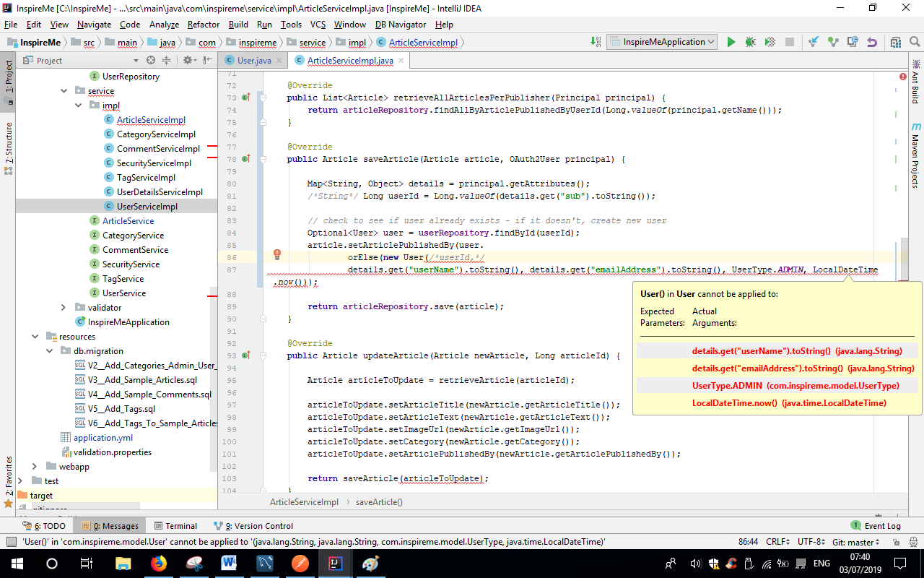The image size is (924, 578).
Task: Click the VCS update project icon
Action: (814, 43)
